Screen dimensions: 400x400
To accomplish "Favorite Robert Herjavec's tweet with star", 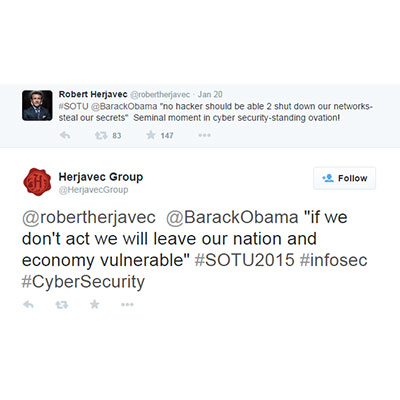I will click(151, 135).
